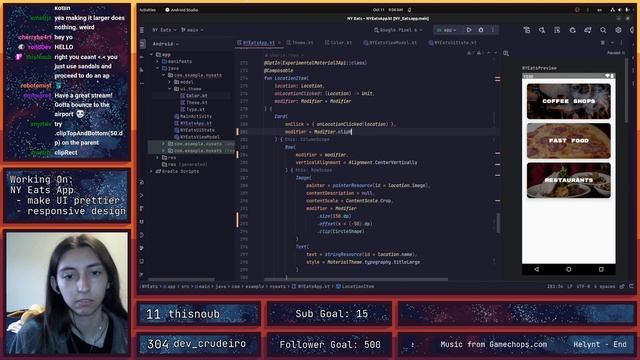Switch to the Color.kt editor tab
The image size is (640, 360).
[338, 42]
